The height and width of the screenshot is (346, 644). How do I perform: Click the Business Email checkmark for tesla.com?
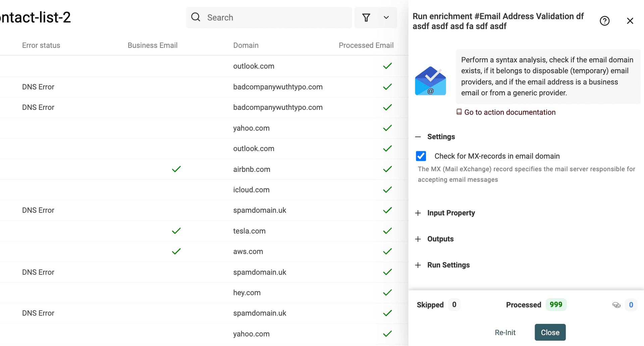pyautogui.click(x=176, y=231)
